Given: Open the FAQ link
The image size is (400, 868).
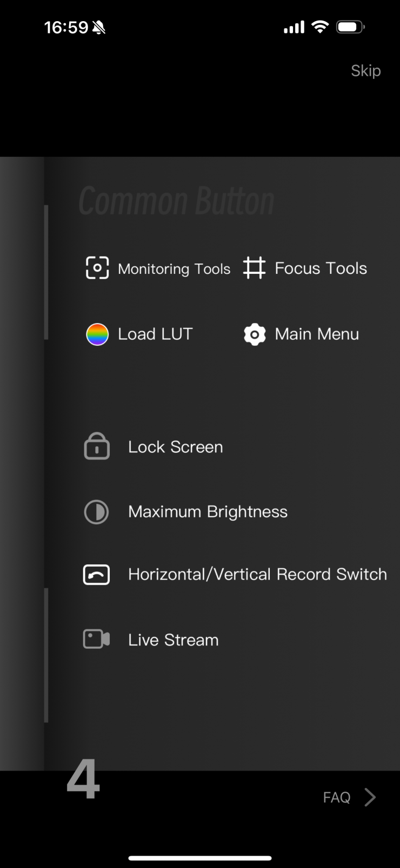Looking at the screenshot, I should pos(337,797).
